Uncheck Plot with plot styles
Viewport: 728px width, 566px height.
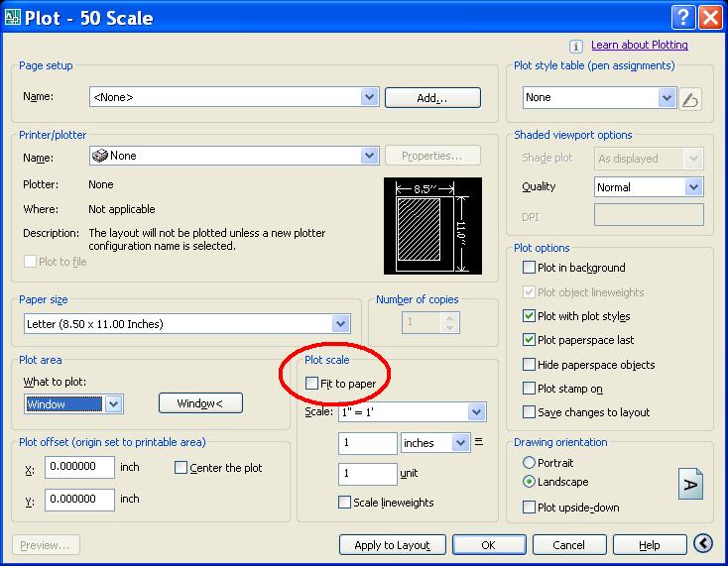[x=529, y=316]
